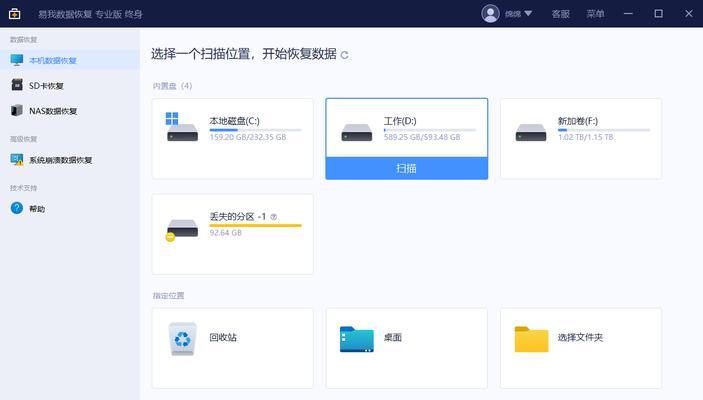Select NAS数据恢复 in the sidebar

click(x=69, y=110)
